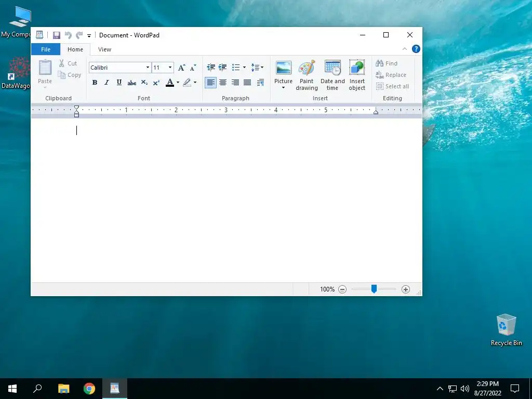Screen dimensions: 532x399
Task: Undo the last action in WordPad
Action: (x=68, y=35)
